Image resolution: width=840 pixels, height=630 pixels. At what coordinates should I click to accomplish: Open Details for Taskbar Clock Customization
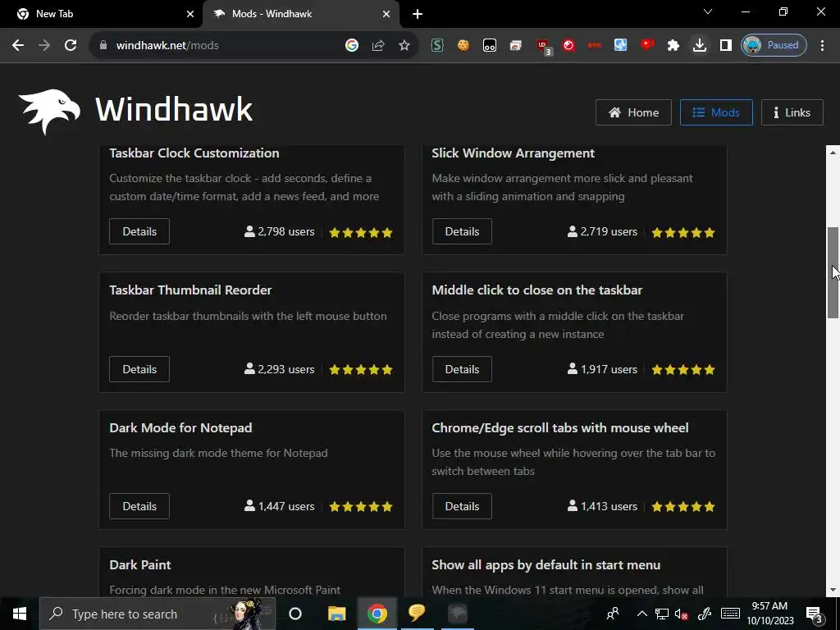pos(139,231)
